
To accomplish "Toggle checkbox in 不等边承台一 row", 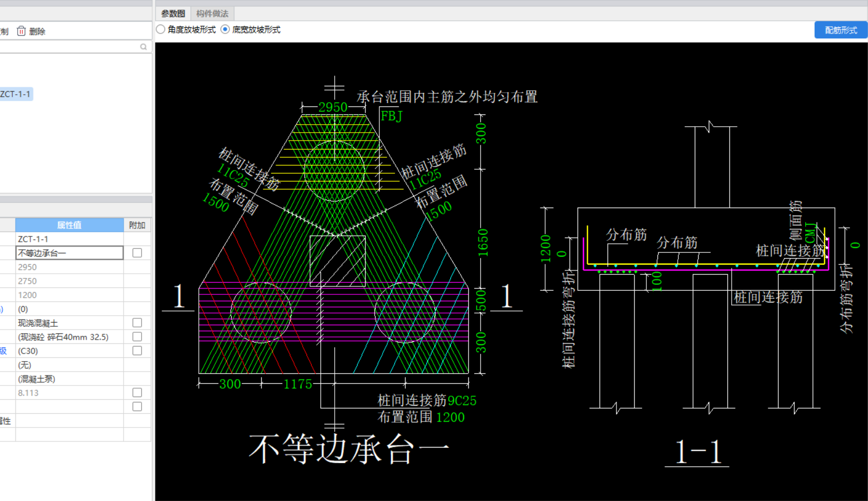I will click(137, 253).
